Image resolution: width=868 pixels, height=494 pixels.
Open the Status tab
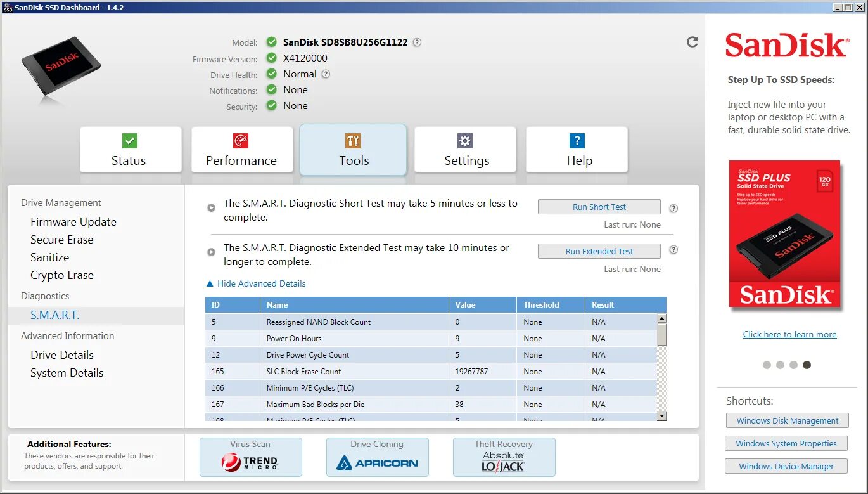tap(131, 149)
